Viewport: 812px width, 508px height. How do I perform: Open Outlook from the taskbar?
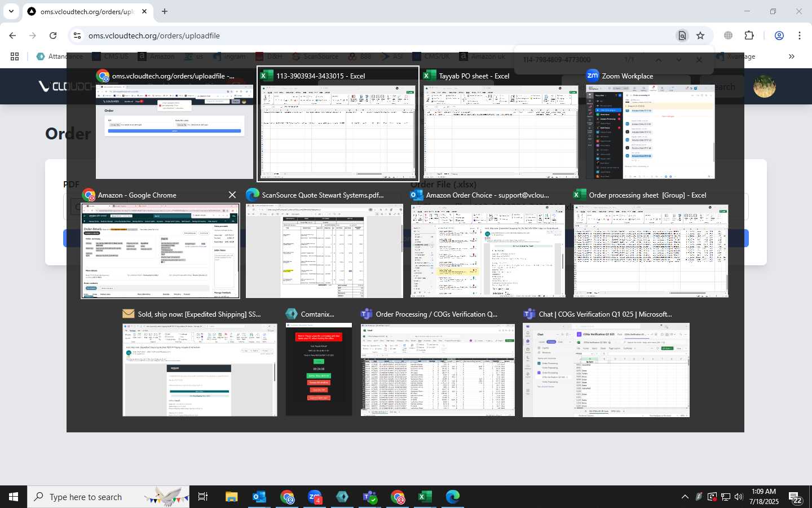(x=259, y=497)
